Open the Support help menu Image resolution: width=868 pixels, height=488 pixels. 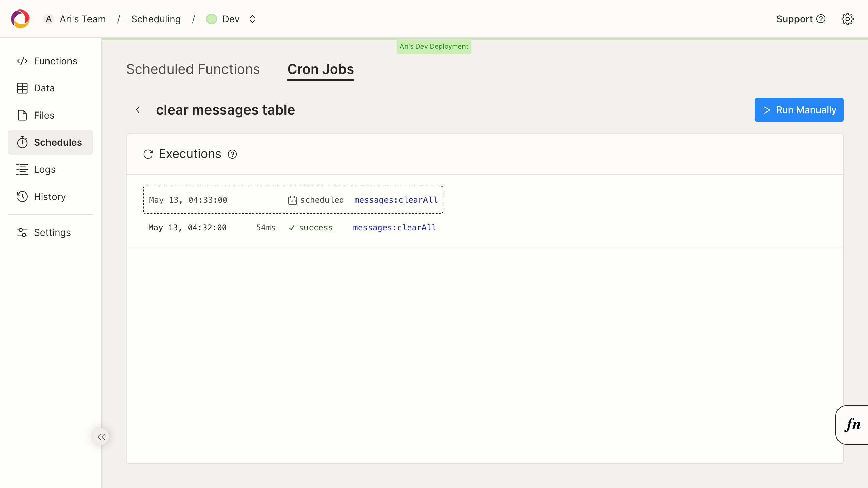point(801,19)
